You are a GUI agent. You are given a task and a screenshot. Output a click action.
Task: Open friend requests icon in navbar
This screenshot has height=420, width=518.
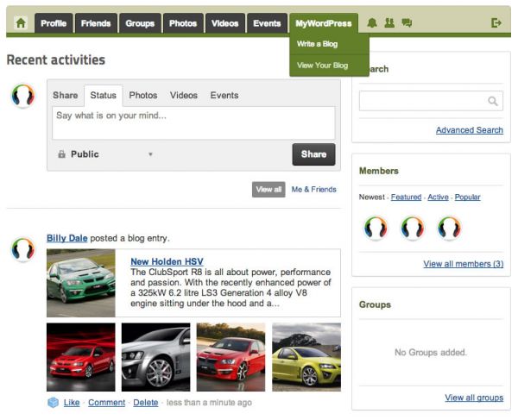389,23
